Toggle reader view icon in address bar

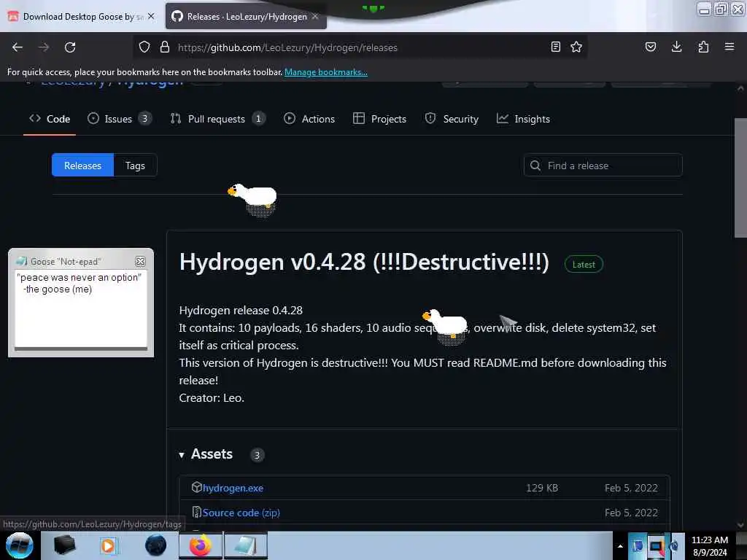(555, 47)
